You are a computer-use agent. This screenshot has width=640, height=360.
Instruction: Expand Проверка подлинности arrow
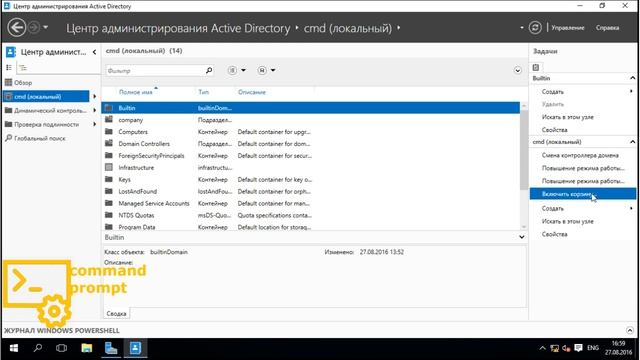coord(95,124)
